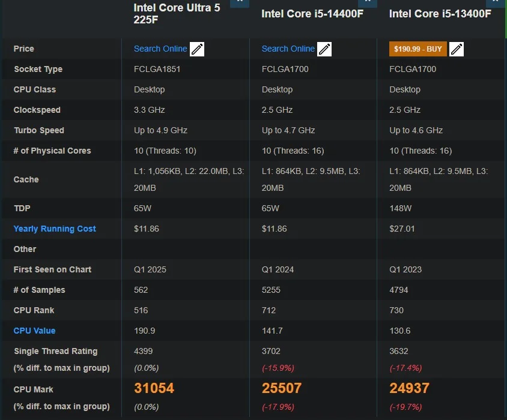Click the price edit pencil for Core Ultra 5 225F

point(197,49)
